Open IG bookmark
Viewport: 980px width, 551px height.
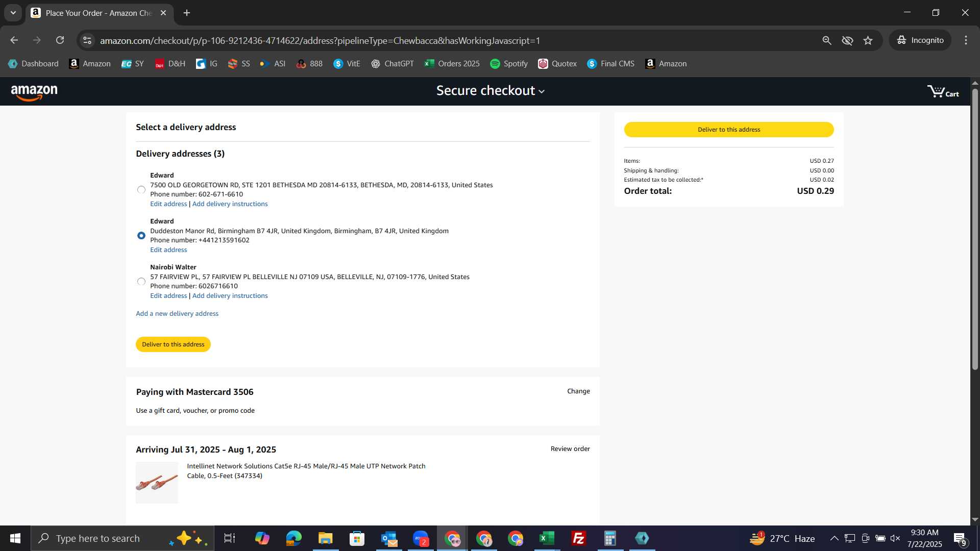(x=207, y=64)
